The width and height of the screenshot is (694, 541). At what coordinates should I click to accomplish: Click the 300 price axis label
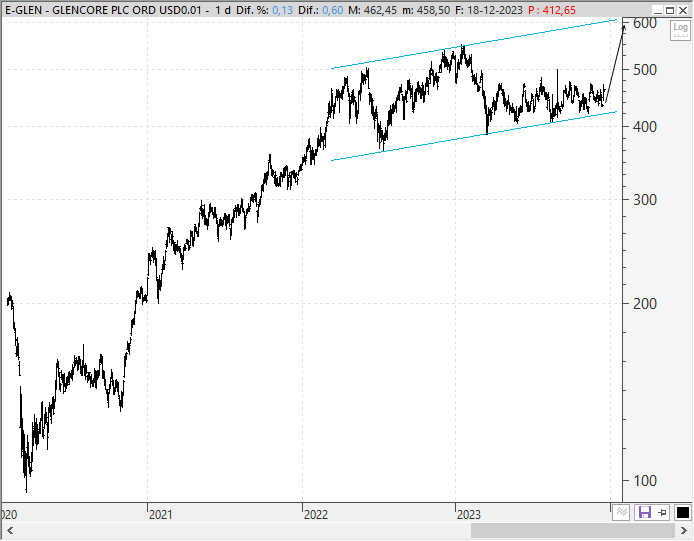coord(645,200)
